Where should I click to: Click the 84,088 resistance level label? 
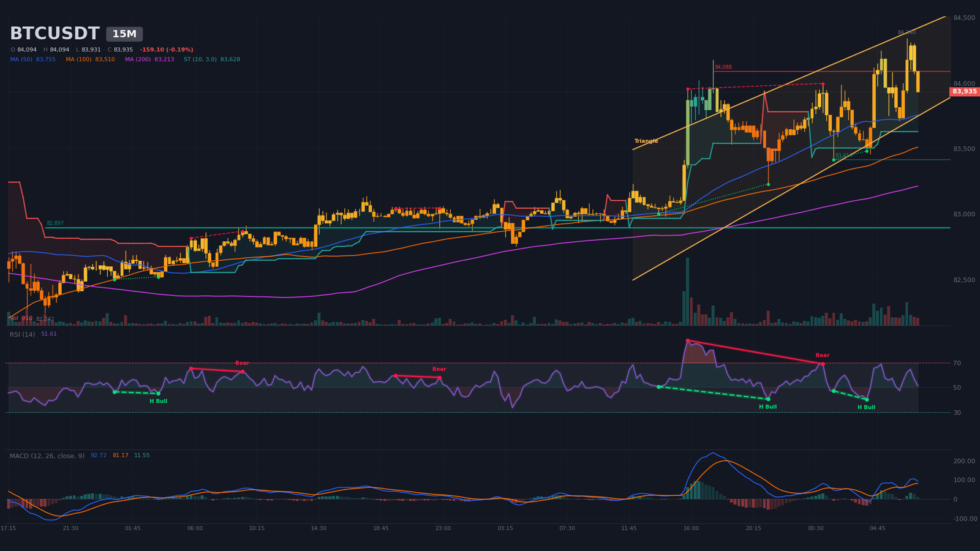[x=723, y=67]
